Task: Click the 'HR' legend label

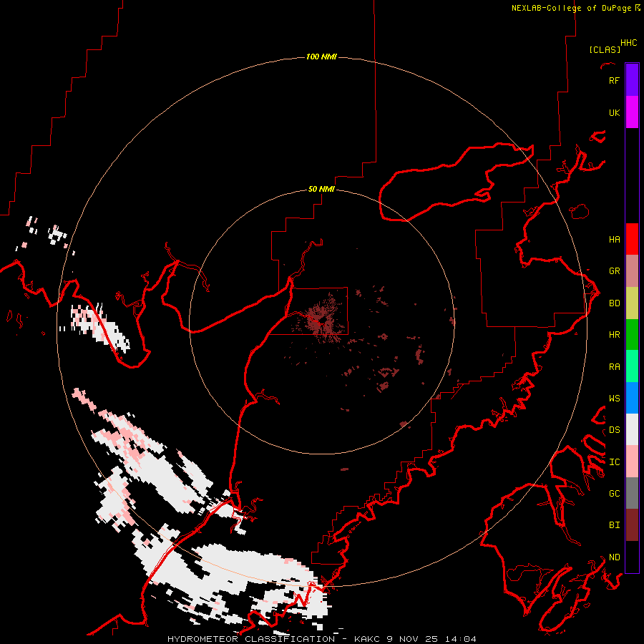Action: (614, 335)
